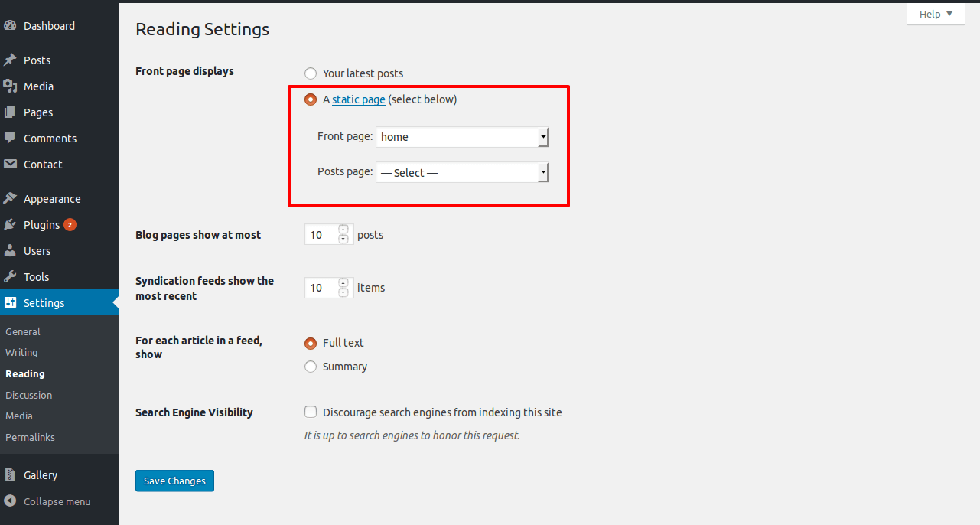Enable discourage search engines checkbox
The height and width of the screenshot is (525, 980).
[311, 412]
